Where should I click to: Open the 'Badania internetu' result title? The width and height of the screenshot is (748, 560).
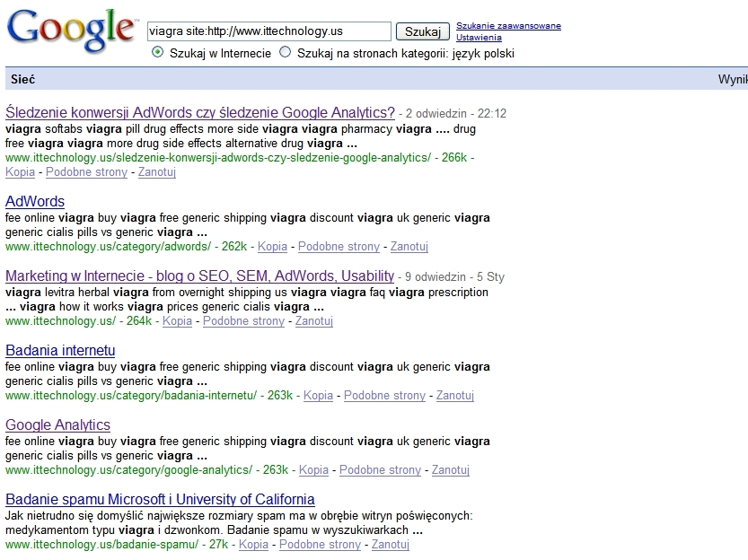[60, 351]
